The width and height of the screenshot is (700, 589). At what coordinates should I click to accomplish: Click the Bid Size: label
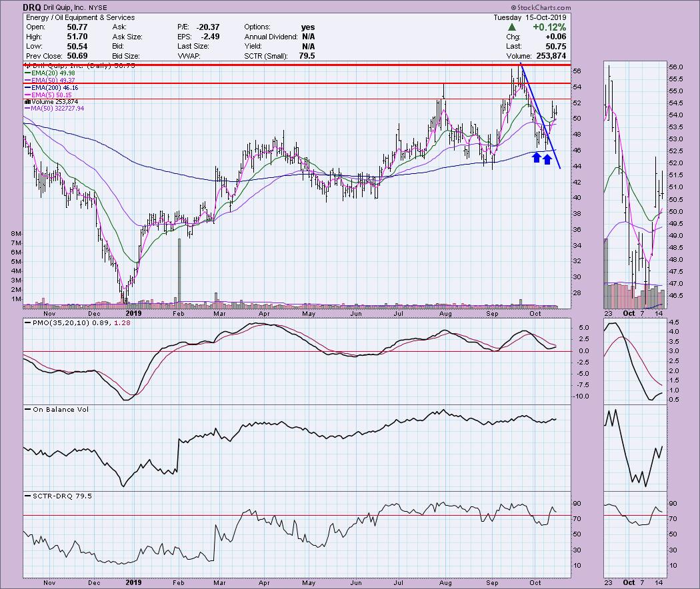(x=126, y=56)
